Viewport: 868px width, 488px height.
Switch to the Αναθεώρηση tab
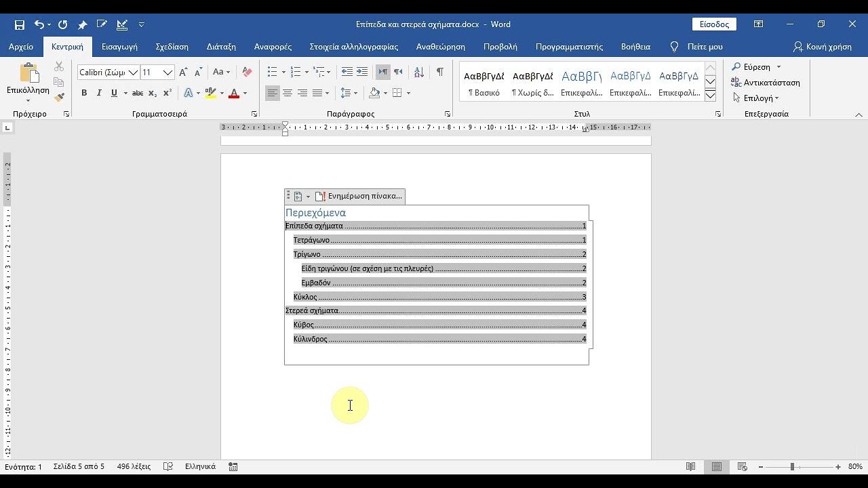pos(441,47)
